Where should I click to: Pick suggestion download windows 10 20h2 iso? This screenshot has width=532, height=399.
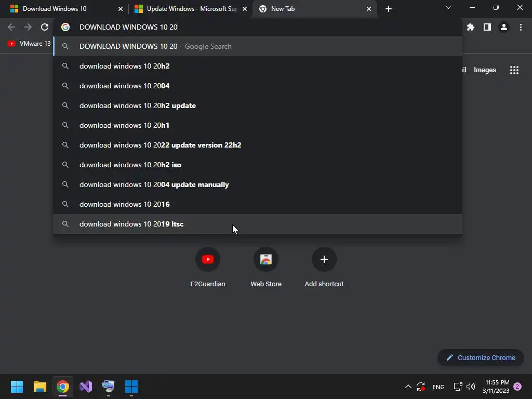pyautogui.click(x=258, y=165)
